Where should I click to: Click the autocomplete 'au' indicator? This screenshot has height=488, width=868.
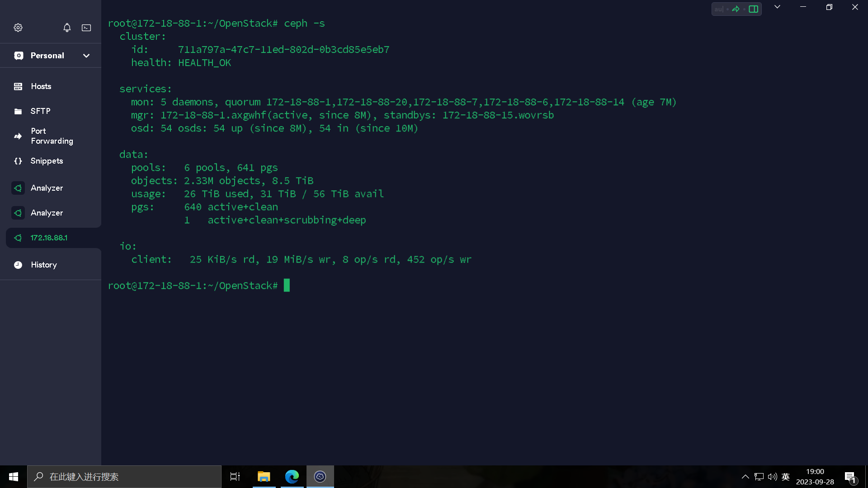pos(719,9)
